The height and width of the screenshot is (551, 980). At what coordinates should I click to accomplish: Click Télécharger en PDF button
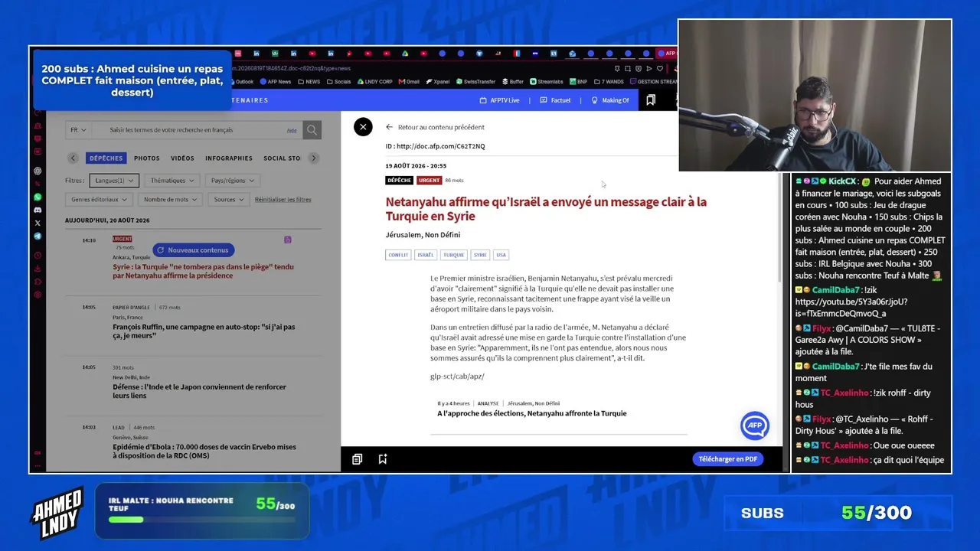coord(727,459)
